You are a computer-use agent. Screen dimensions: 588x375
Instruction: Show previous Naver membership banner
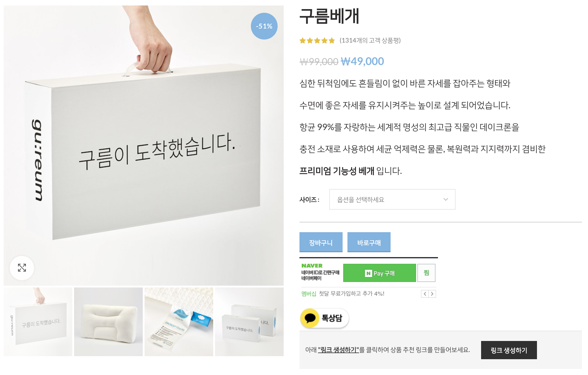tap(425, 294)
